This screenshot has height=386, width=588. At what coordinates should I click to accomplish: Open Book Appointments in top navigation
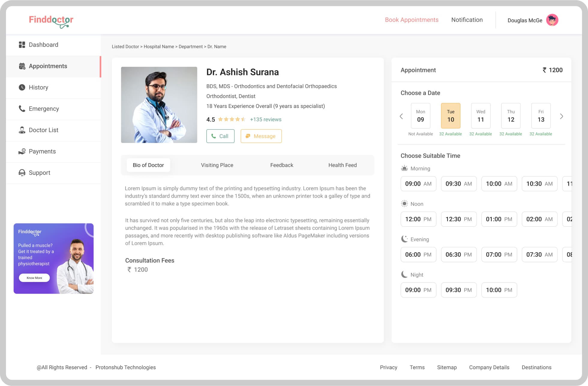pyautogui.click(x=412, y=20)
